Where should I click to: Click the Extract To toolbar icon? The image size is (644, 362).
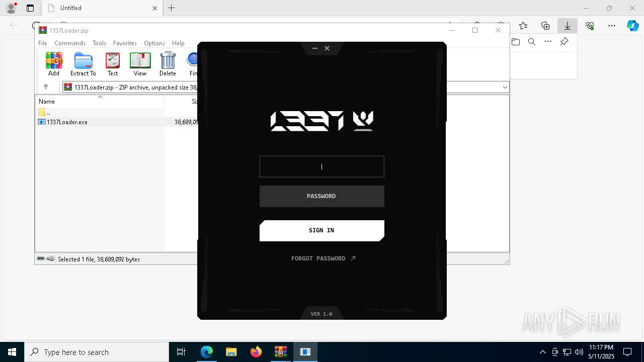[x=83, y=64]
